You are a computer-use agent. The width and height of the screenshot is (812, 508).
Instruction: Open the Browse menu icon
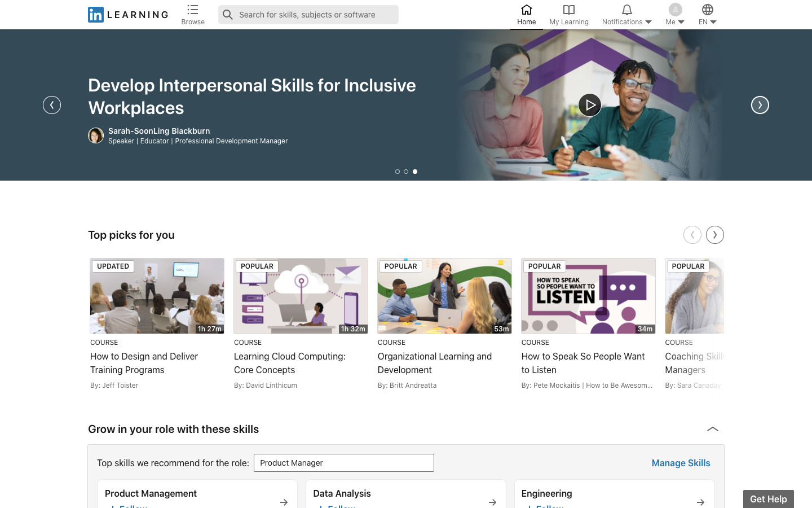[x=193, y=10]
